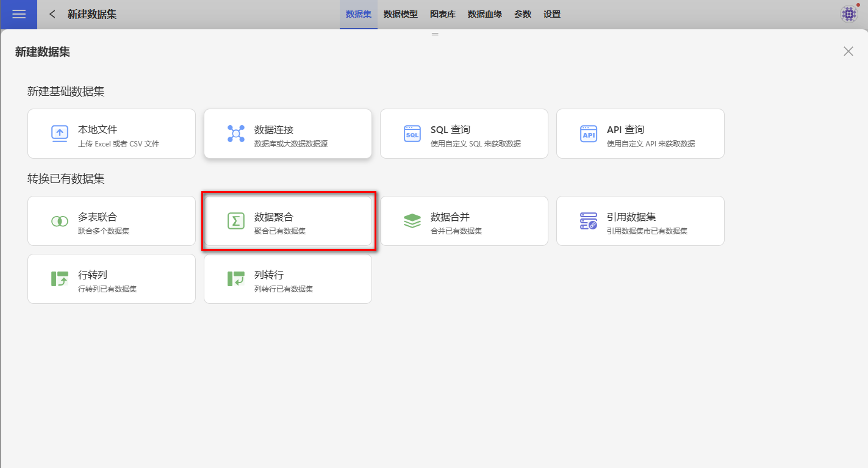Click the data connection nodes icon
The height and width of the screenshot is (468, 868).
click(x=236, y=134)
